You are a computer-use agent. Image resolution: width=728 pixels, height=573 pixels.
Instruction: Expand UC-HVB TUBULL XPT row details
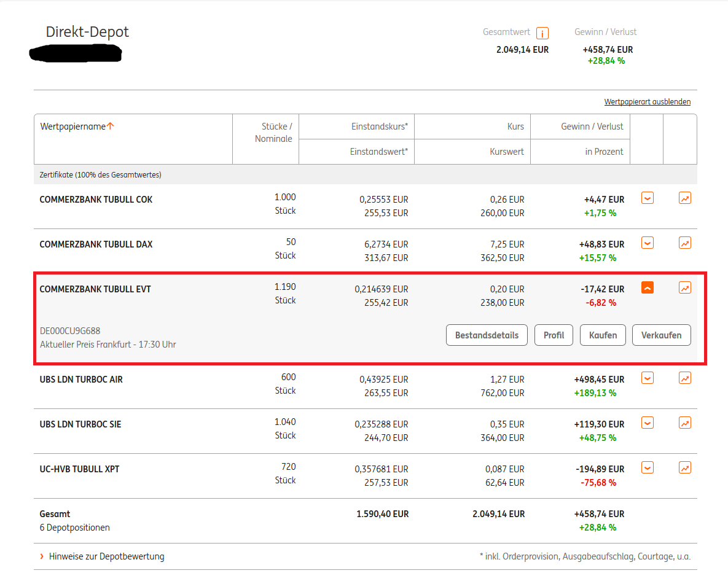tap(647, 468)
